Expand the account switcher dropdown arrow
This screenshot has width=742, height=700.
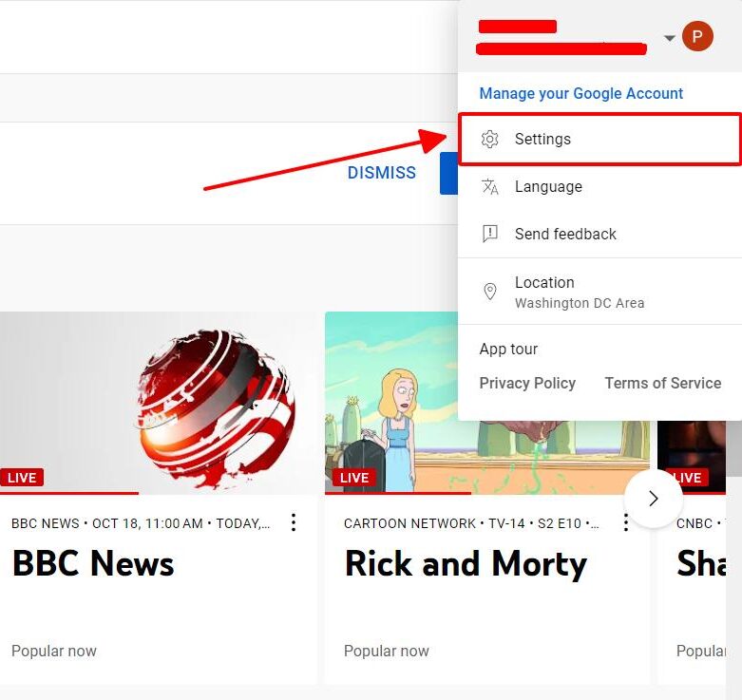[669, 38]
